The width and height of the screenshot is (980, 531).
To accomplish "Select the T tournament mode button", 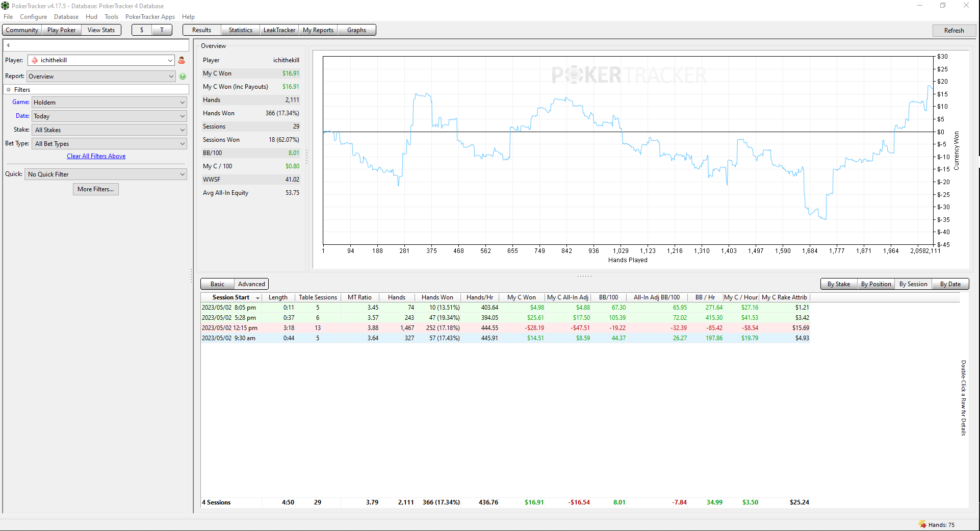I will (162, 30).
